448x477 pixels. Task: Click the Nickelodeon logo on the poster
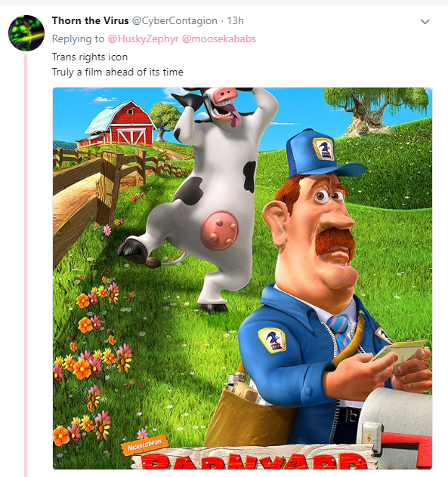click(x=144, y=446)
